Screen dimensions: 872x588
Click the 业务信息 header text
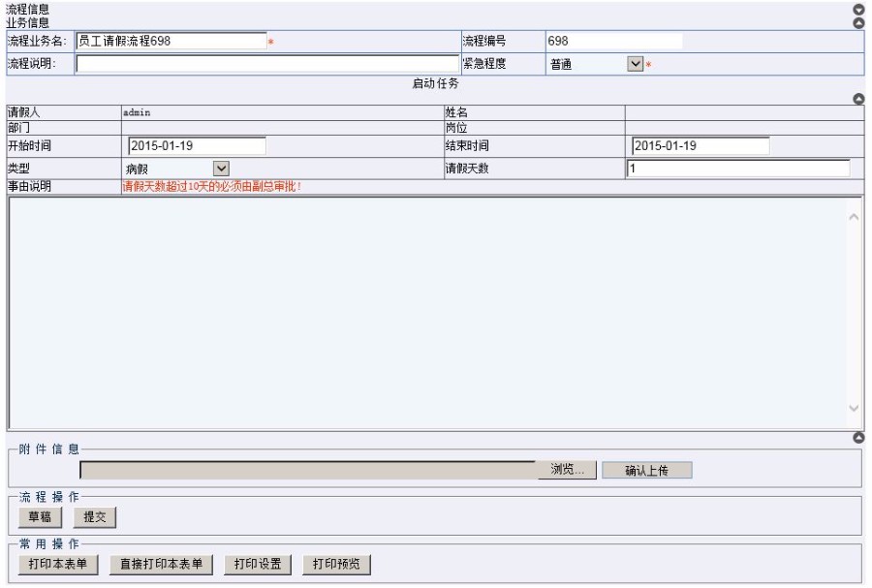27,23
